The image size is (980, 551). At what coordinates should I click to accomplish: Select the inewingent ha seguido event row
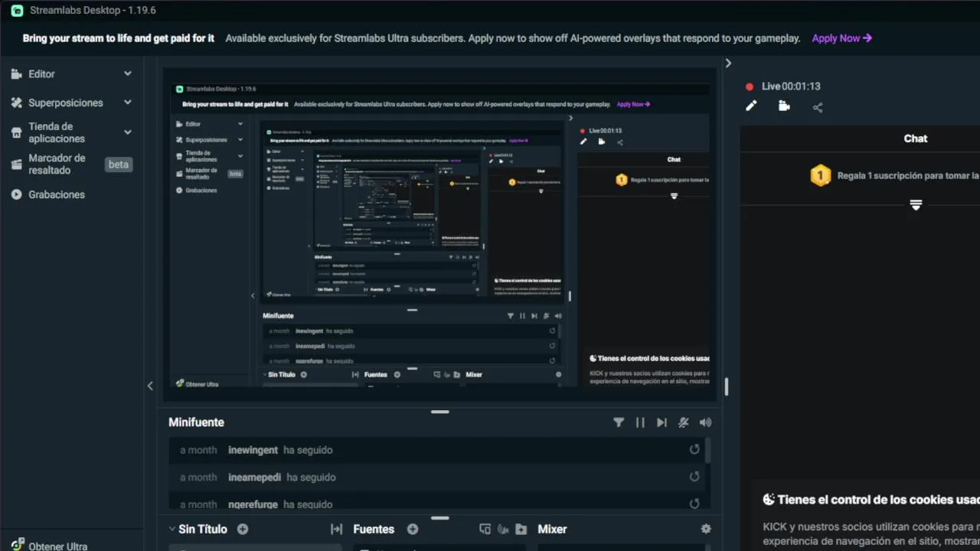pos(436,450)
